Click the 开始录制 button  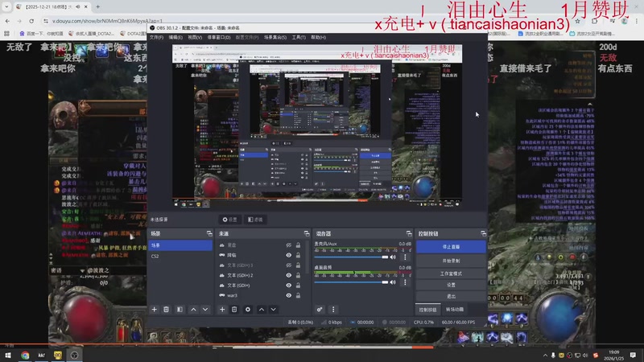click(x=451, y=261)
